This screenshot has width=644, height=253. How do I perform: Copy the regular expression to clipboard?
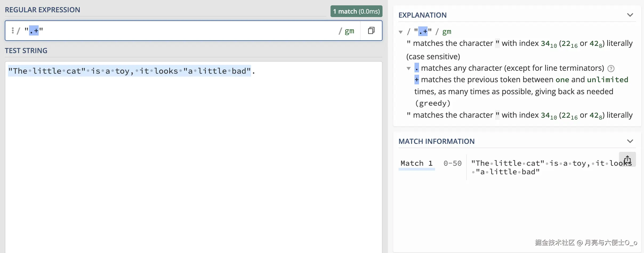[371, 30]
